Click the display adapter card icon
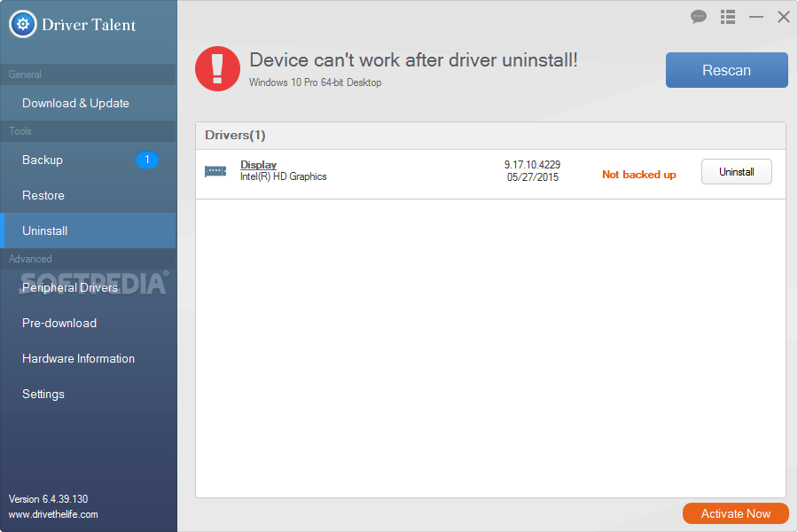 coord(215,171)
